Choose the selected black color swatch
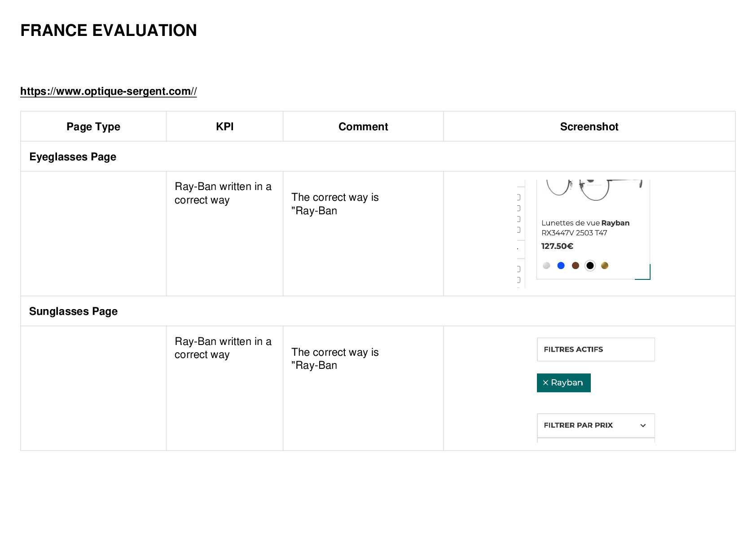The width and height of the screenshot is (756, 535). click(590, 265)
